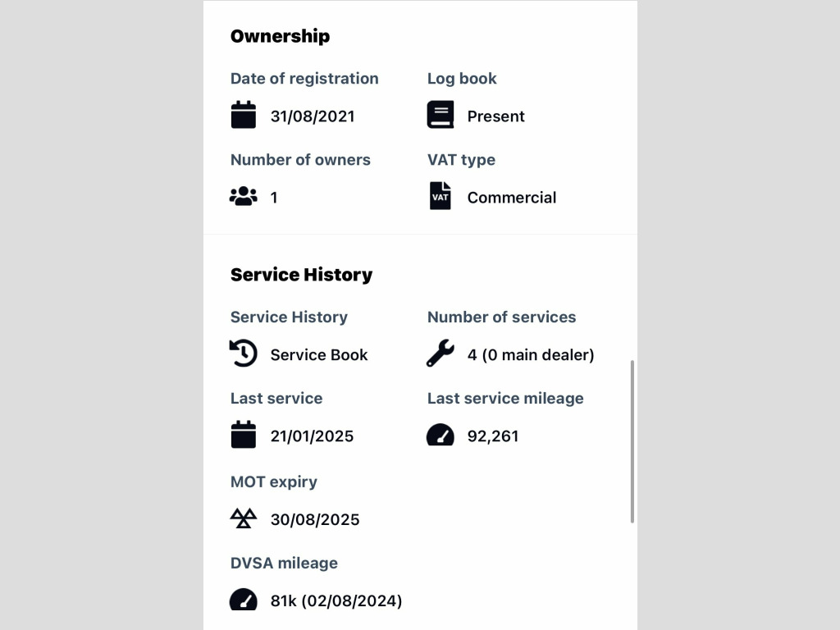The image size is (840, 630).
Task: Click the calendar icon beside 31/08/2021
Action: (x=243, y=115)
